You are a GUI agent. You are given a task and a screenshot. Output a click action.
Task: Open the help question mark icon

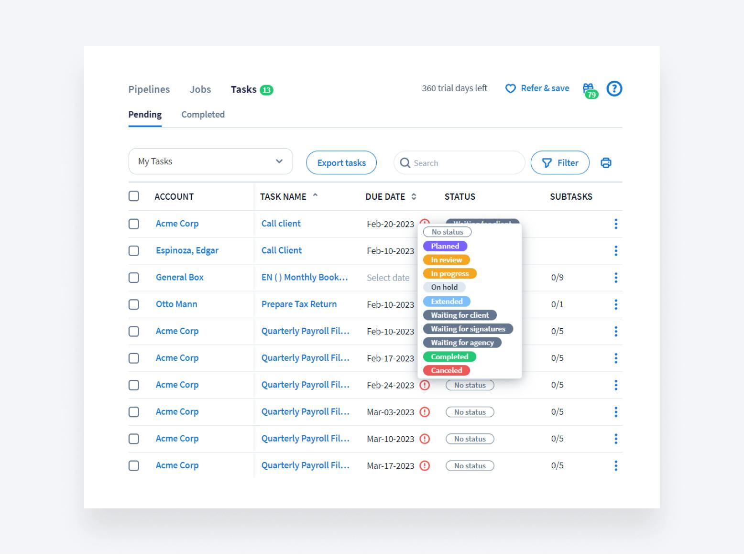tap(614, 89)
